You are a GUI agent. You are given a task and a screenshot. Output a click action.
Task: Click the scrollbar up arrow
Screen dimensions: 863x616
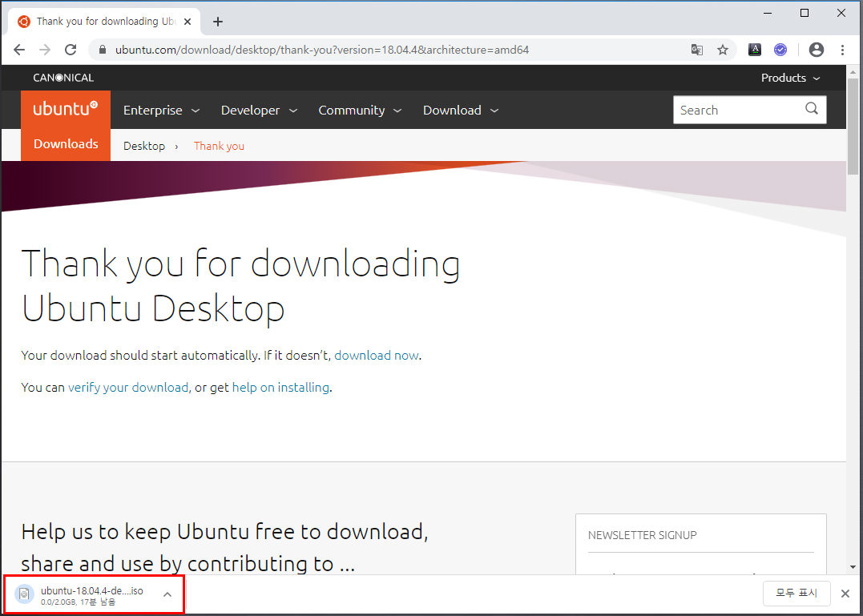pos(853,71)
